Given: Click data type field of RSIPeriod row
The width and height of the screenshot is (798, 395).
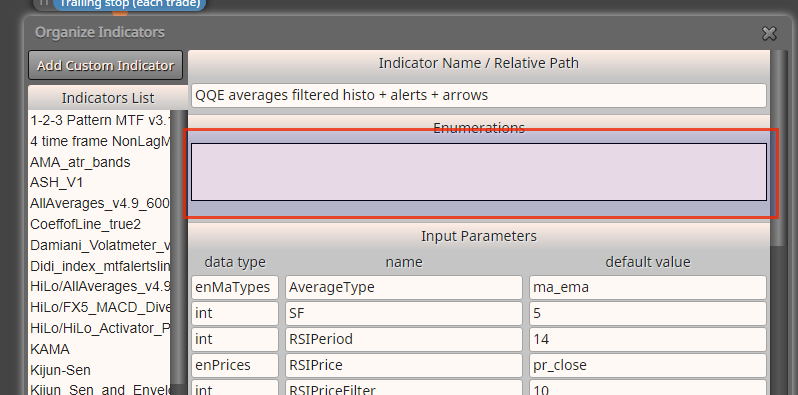Looking at the screenshot, I should pos(235,339).
